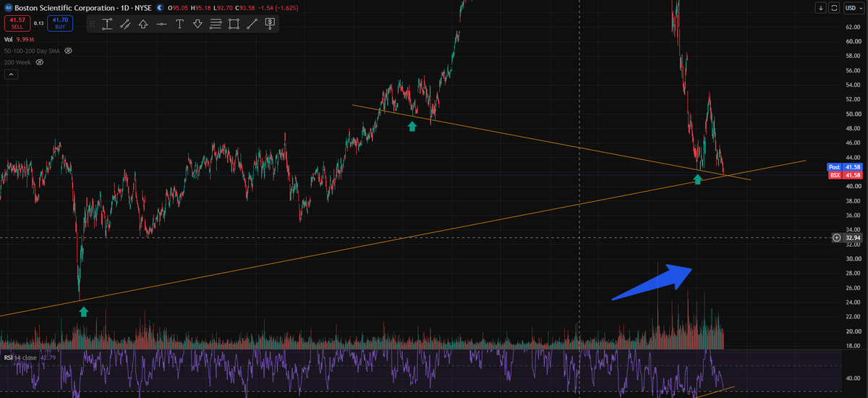Select the price position tool

coord(270,24)
